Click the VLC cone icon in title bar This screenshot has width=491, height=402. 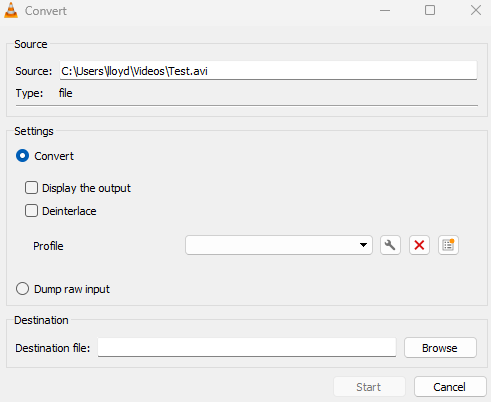click(11, 10)
